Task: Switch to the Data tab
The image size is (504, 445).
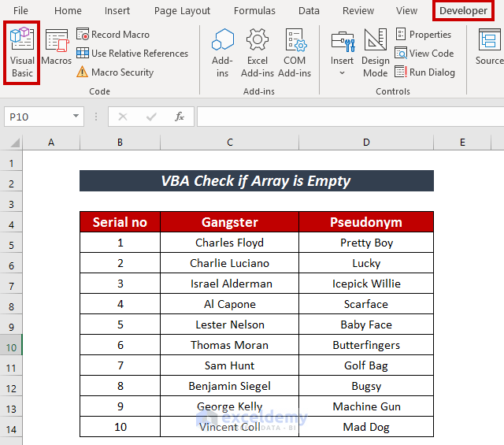Action: (309, 10)
